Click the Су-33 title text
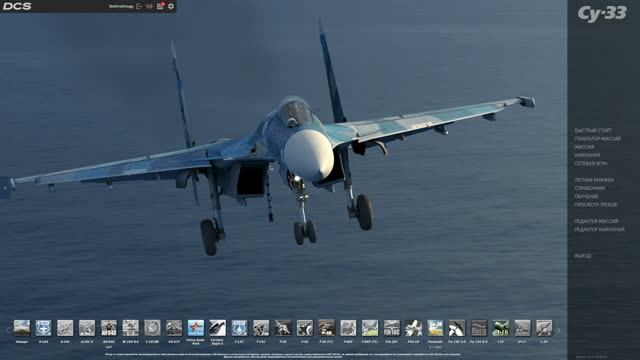The width and height of the screenshot is (640, 360). [602, 14]
